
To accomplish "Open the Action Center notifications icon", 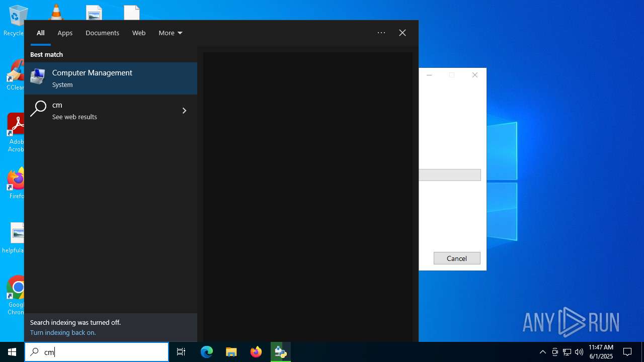I will tap(627, 352).
